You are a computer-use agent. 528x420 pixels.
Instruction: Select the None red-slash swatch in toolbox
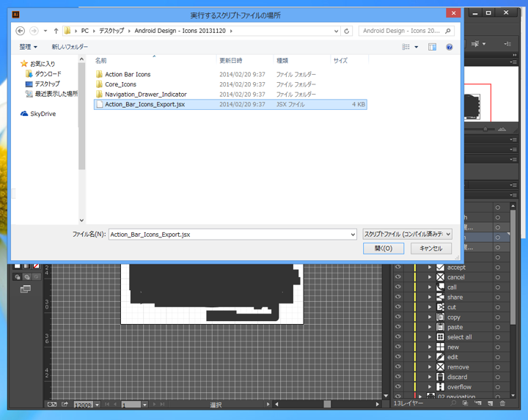tap(36, 266)
